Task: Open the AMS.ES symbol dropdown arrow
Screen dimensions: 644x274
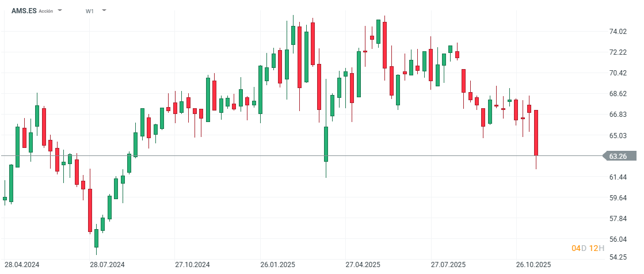Action: click(x=60, y=11)
